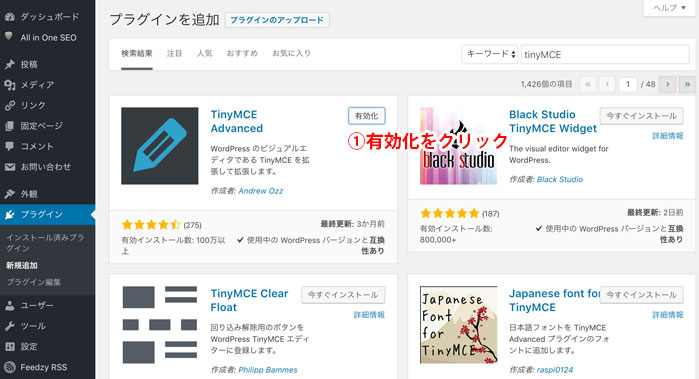This screenshot has width=699, height=379.
Task: Click the pushpin icon for 投稿
Action: pos(10,64)
